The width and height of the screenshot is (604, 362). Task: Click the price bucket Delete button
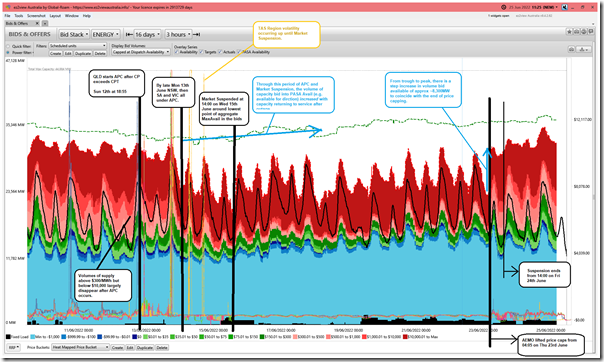(x=162, y=347)
